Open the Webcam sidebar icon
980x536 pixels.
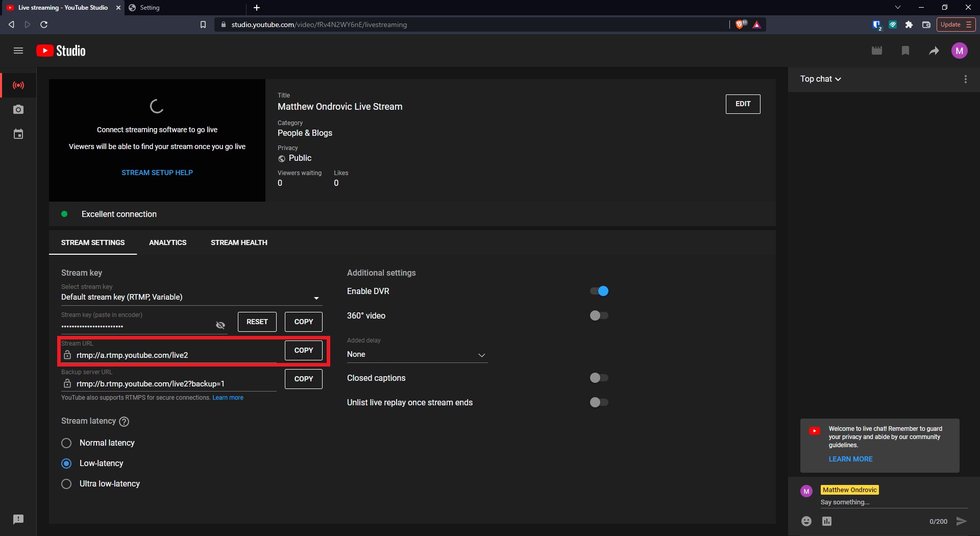click(x=18, y=109)
